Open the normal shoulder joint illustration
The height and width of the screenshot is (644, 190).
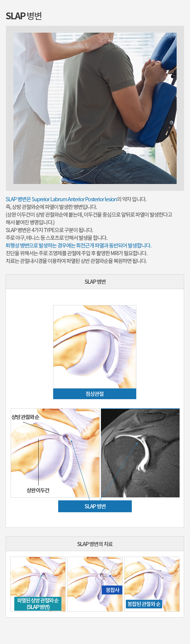click(95, 347)
